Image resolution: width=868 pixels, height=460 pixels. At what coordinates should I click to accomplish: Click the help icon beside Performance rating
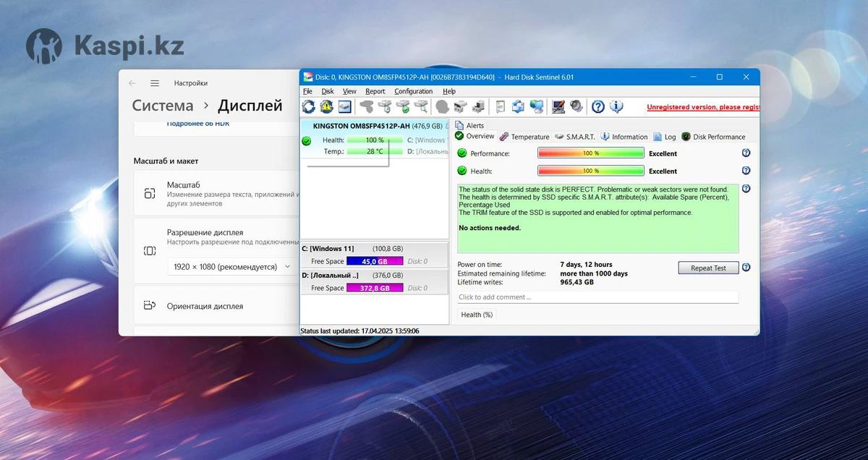[x=746, y=153]
